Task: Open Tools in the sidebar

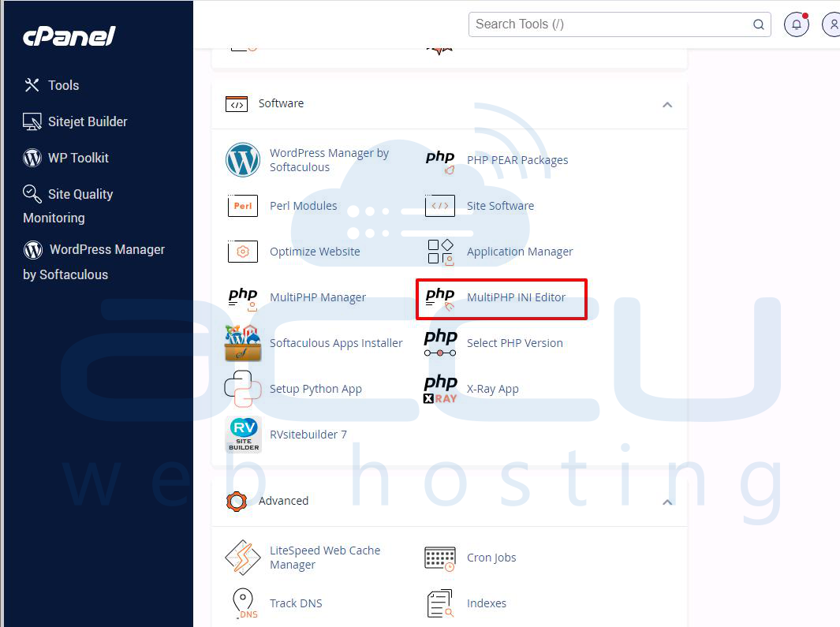Action: click(51, 85)
